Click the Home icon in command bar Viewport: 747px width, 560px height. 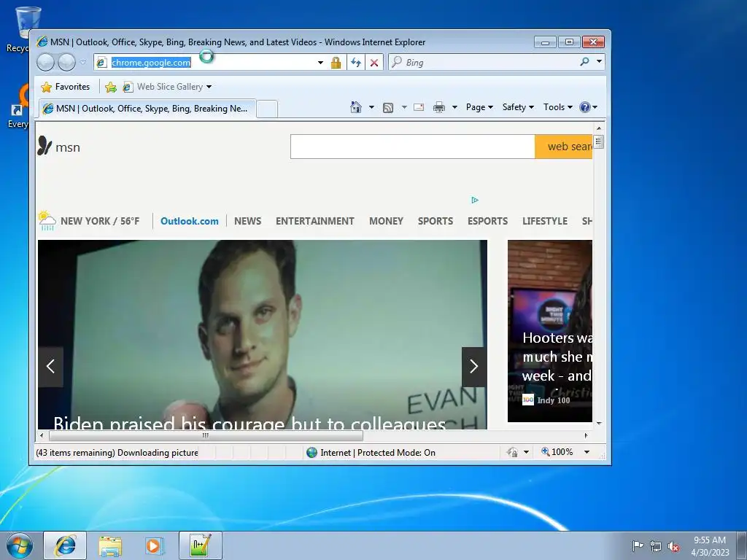(x=356, y=107)
